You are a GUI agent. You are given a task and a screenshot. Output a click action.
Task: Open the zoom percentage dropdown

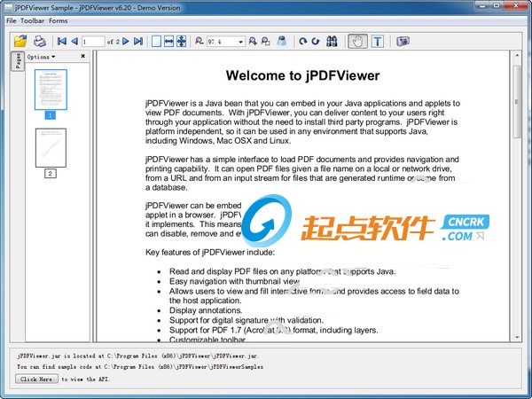[x=240, y=42]
